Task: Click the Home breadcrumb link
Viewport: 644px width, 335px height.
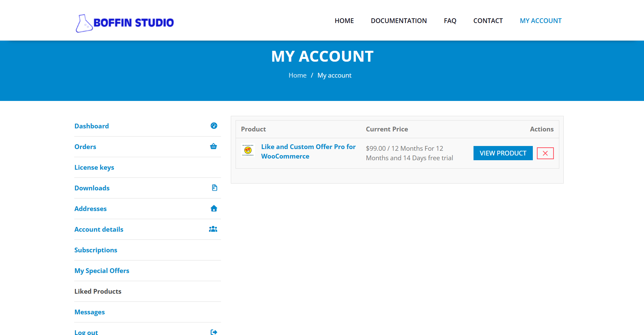Action: [x=297, y=75]
